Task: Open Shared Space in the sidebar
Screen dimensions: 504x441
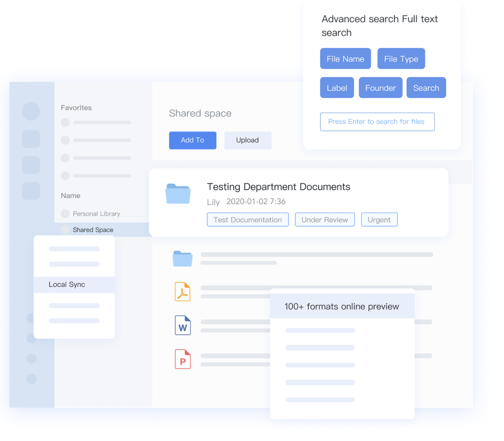Action: 102,230
